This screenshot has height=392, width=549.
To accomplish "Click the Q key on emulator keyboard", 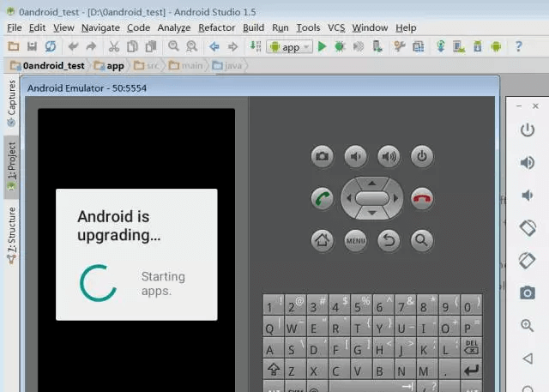I will tap(274, 327).
